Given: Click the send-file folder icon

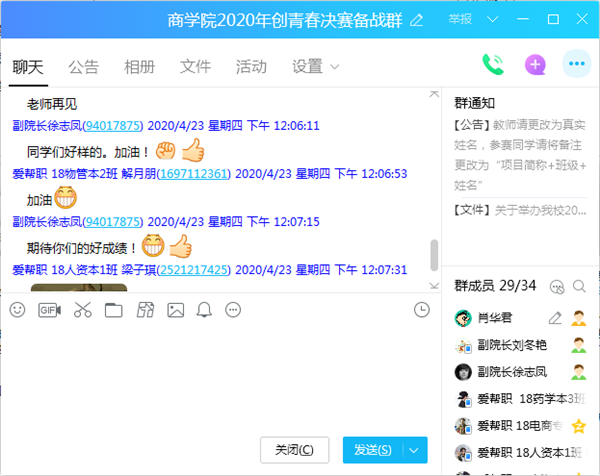Looking at the screenshot, I should tap(113, 310).
